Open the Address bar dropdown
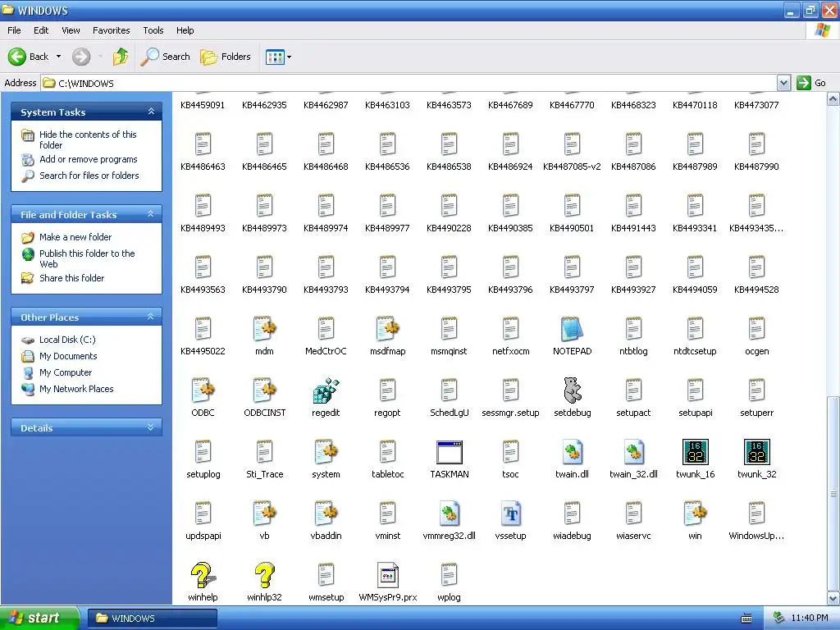 pyautogui.click(x=783, y=83)
